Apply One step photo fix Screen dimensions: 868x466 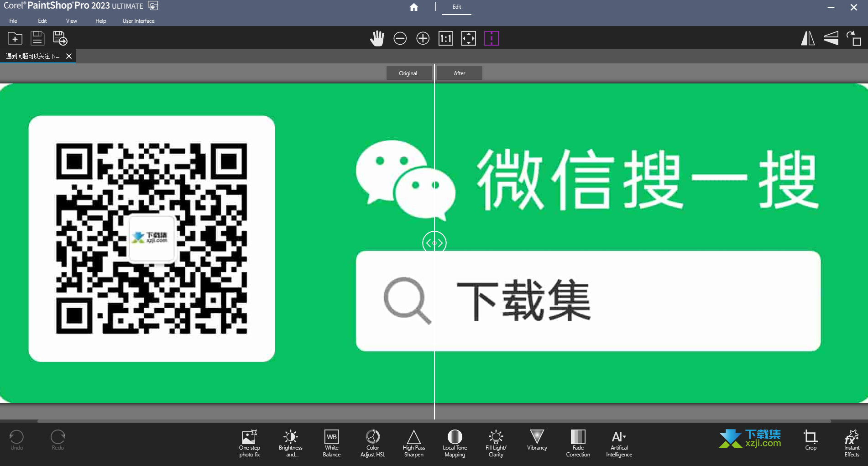point(250,443)
